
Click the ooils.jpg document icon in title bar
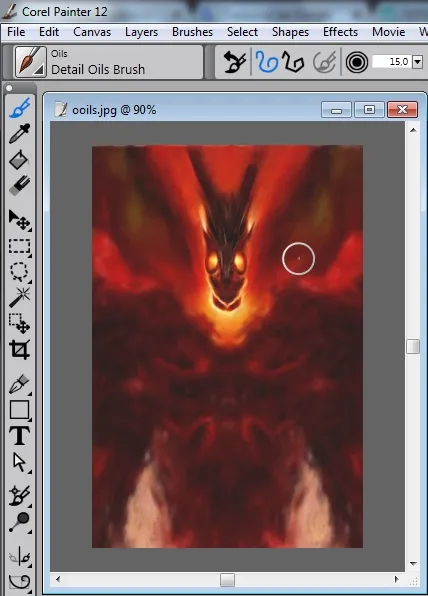pos(61,109)
